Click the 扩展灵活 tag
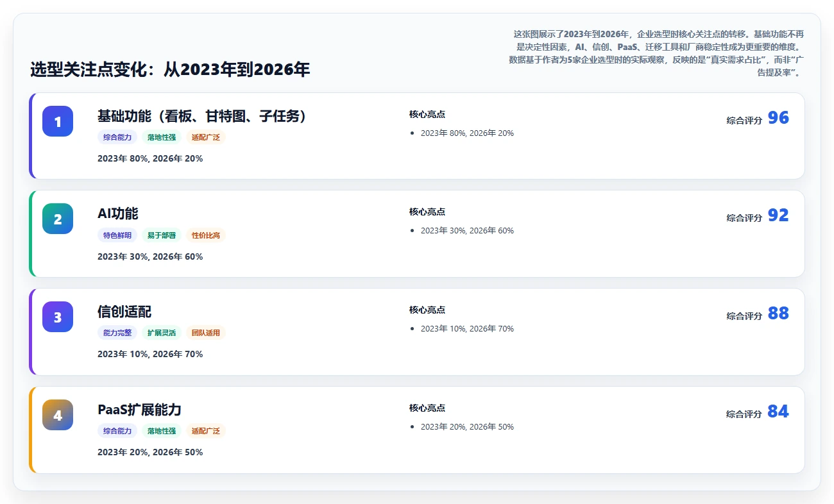The width and height of the screenshot is (834, 504). 162,333
